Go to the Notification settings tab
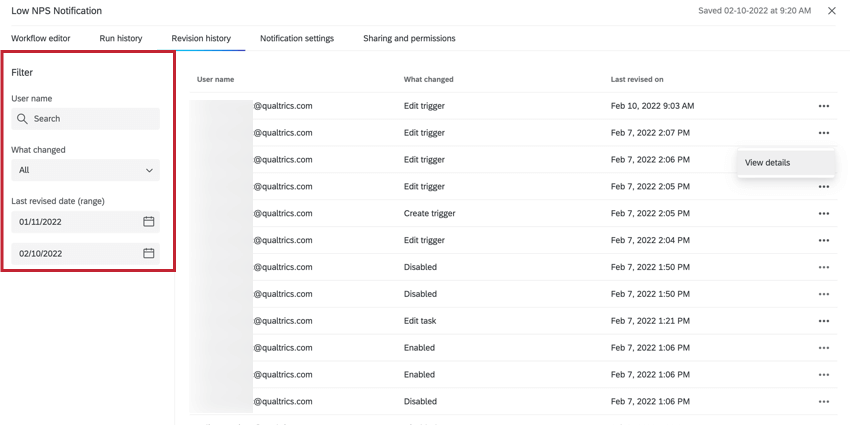 pos(297,39)
